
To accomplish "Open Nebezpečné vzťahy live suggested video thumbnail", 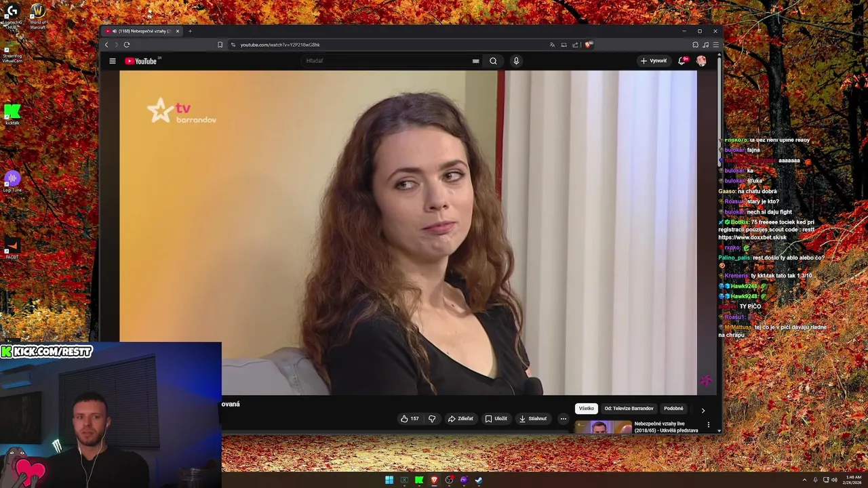I will (603, 427).
